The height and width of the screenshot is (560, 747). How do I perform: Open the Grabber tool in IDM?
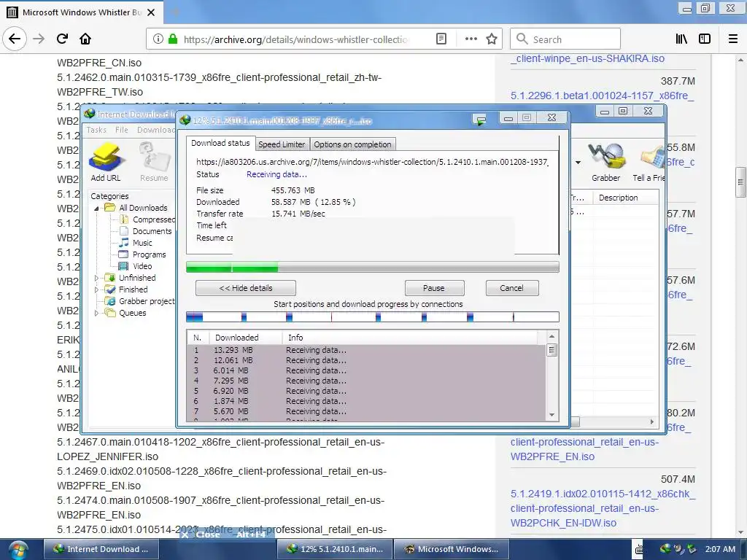coord(605,162)
